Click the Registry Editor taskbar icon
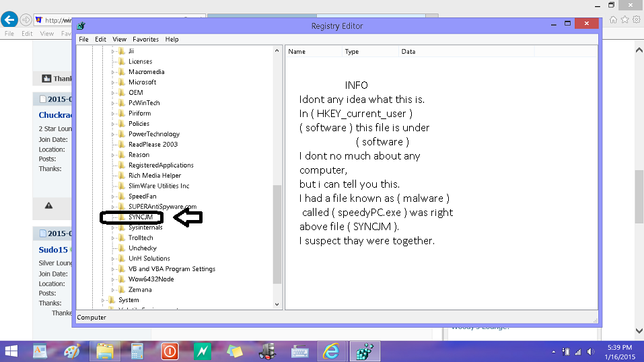Viewport: 644px width, 362px height. pyautogui.click(x=364, y=351)
